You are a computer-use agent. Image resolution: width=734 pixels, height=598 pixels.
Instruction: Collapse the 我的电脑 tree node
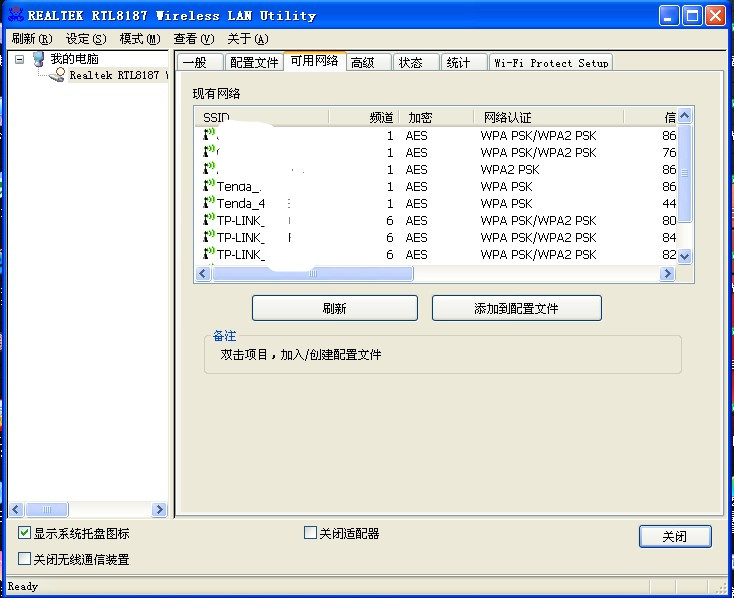pos(19,59)
